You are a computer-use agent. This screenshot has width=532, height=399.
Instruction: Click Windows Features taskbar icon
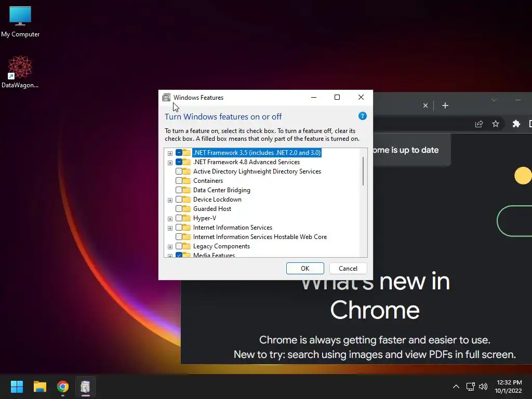tap(86, 387)
